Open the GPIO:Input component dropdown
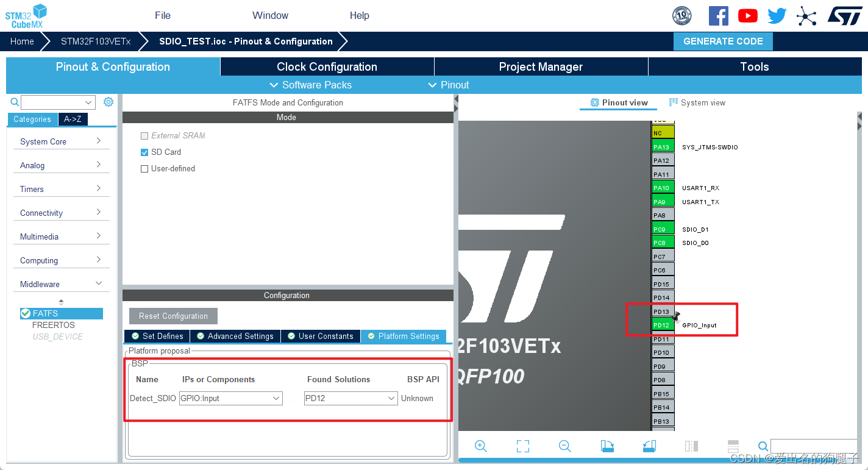This screenshot has width=868, height=470. point(231,398)
